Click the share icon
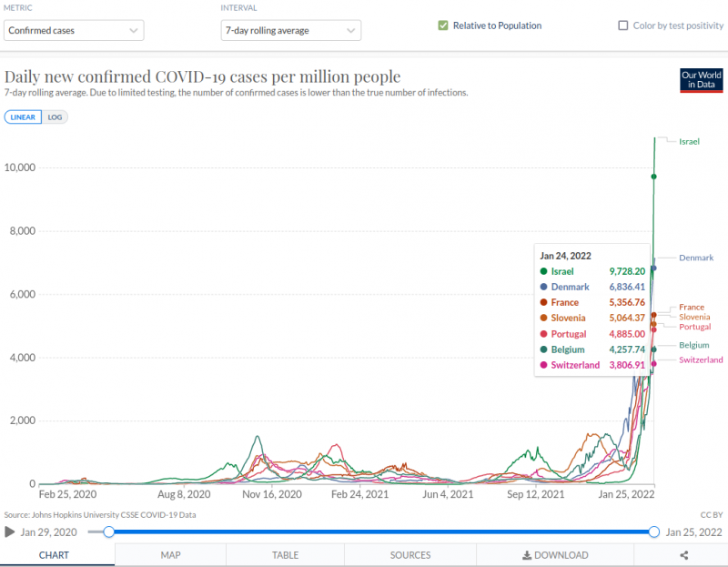The width and height of the screenshot is (728, 567). pyautogui.click(x=683, y=555)
